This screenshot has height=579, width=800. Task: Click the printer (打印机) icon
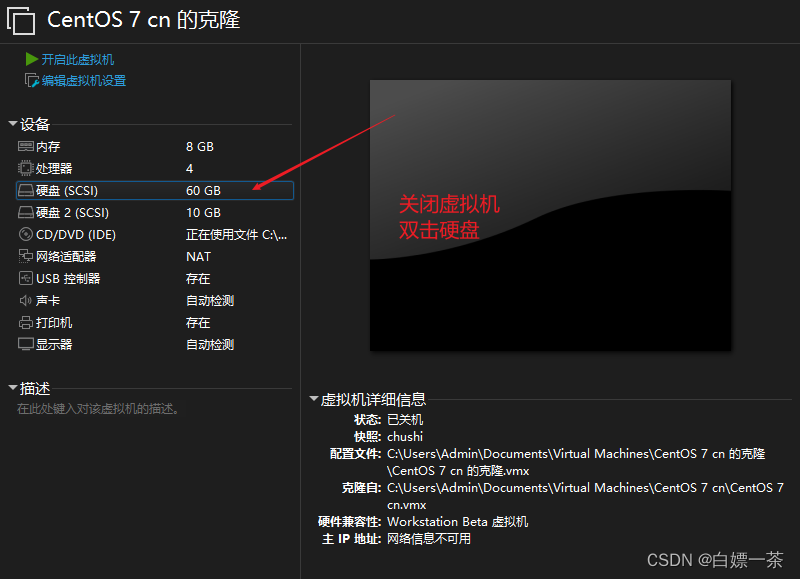pyautogui.click(x=26, y=322)
